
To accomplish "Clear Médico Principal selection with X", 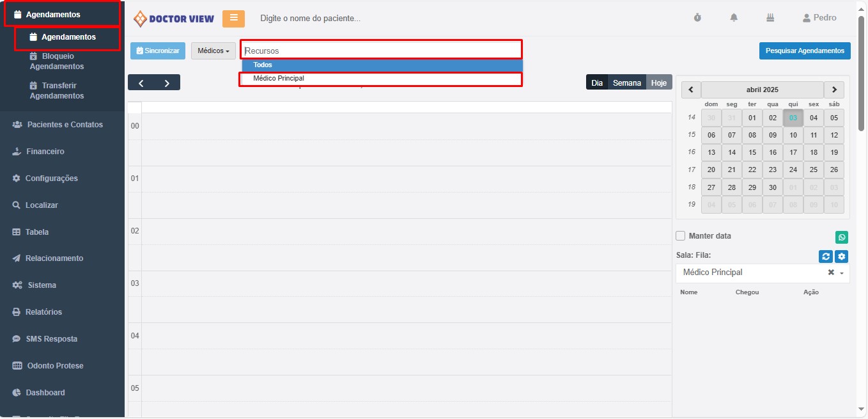I will [x=831, y=273].
